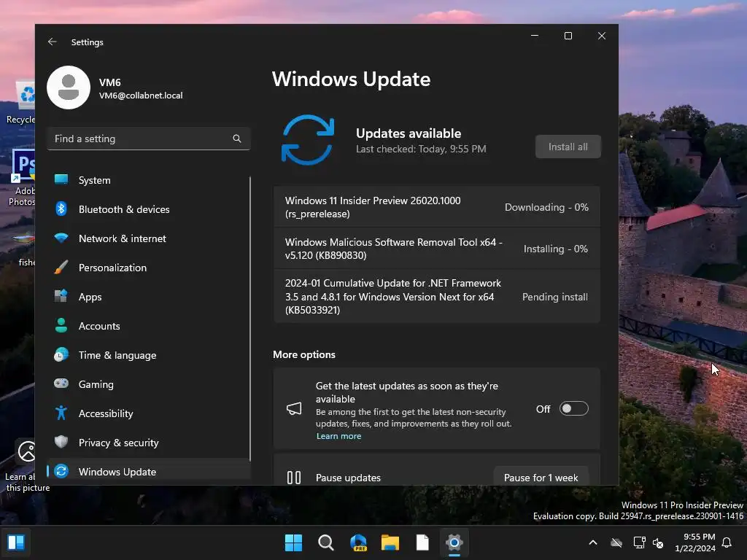Click the VM6 user avatar
Viewport: 747px width, 560px height.
[x=69, y=87]
